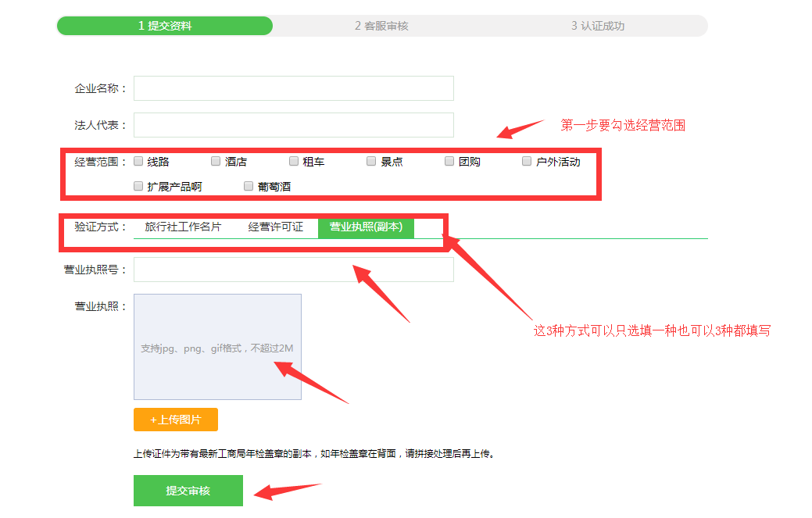This screenshot has height=518, width=812.
Task: Toggle the 团购 checkbox
Action: click(449, 162)
